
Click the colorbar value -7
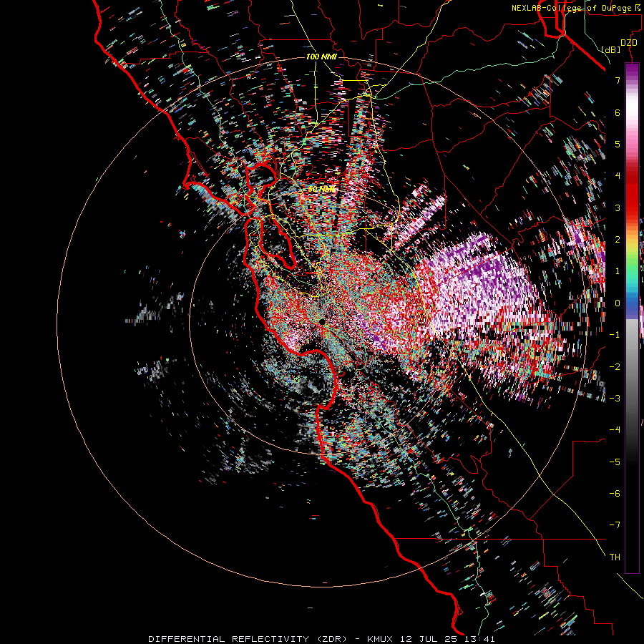point(615,525)
